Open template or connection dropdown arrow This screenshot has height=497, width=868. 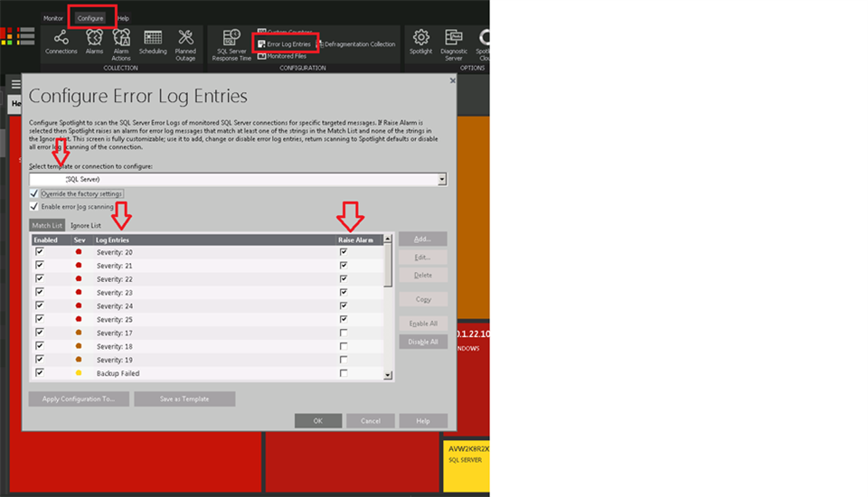pos(442,179)
